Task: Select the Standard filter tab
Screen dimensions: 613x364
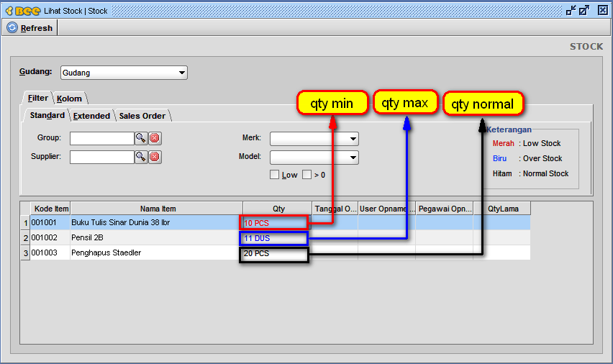Action: [47, 115]
